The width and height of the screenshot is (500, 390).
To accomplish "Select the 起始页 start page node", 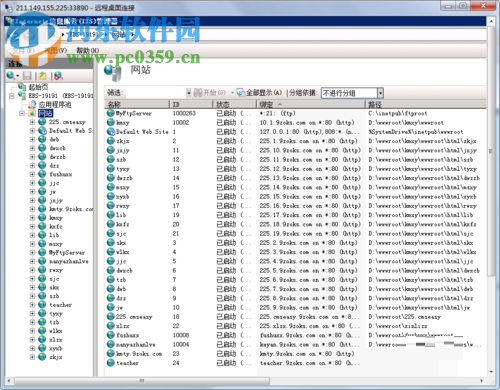I will tap(38, 87).
